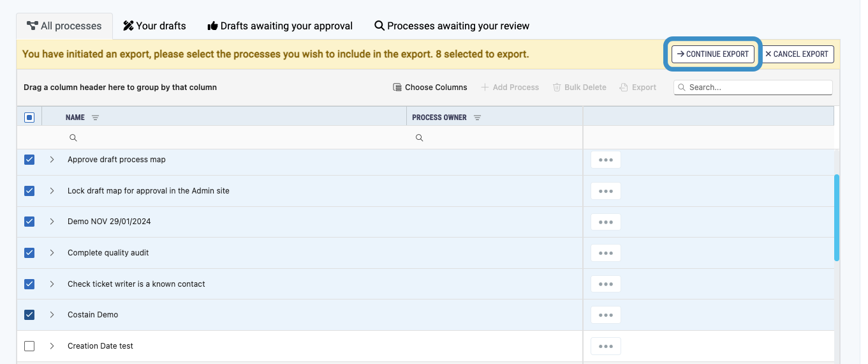Toggle the select-all header checkbox
Screen dimensions: 868x364
pyautogui.click(x=29, y=118)
